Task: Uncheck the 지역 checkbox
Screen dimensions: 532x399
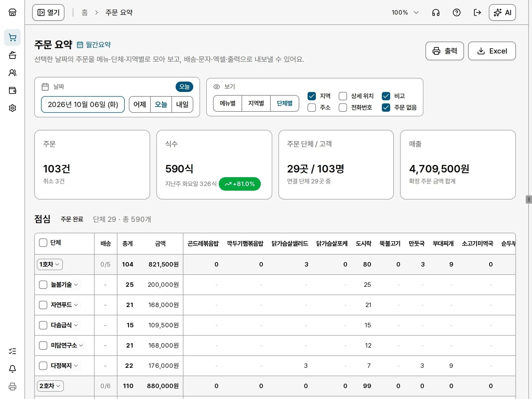Action: 312,96
